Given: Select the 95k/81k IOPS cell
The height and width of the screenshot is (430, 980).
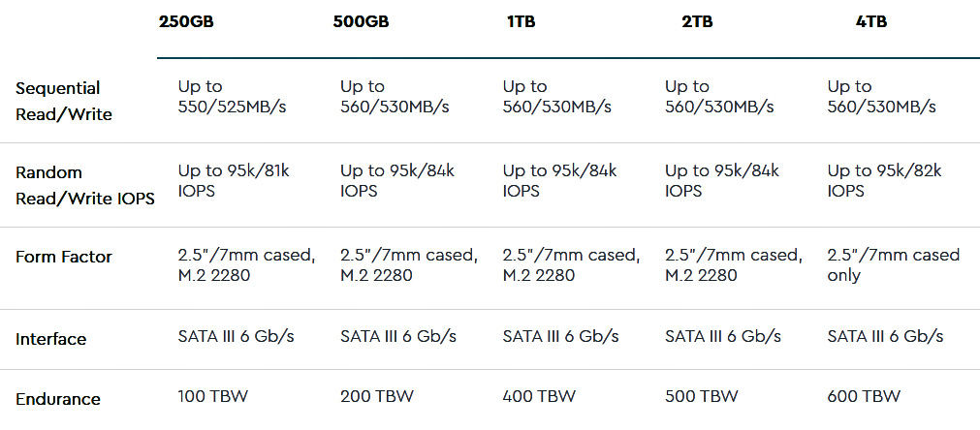Looking at the screenshot, I should point(234,180).
